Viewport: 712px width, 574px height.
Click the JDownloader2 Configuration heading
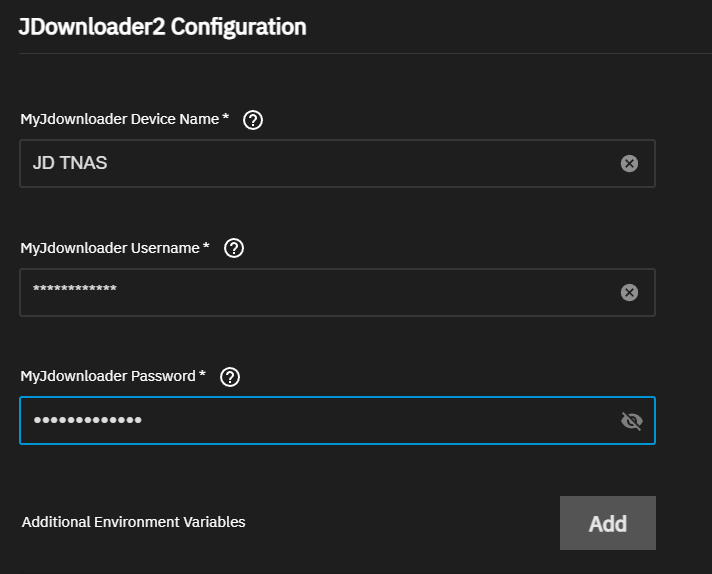162,27
